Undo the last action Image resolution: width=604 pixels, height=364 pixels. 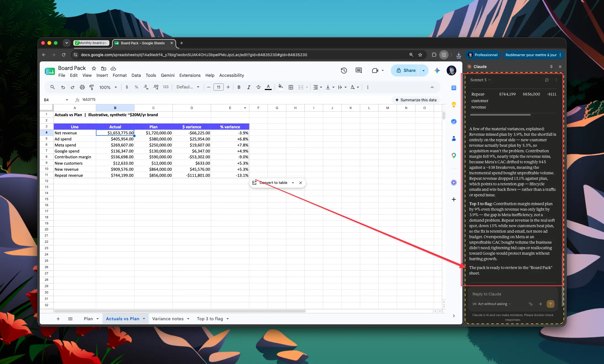tap(63, 87)
